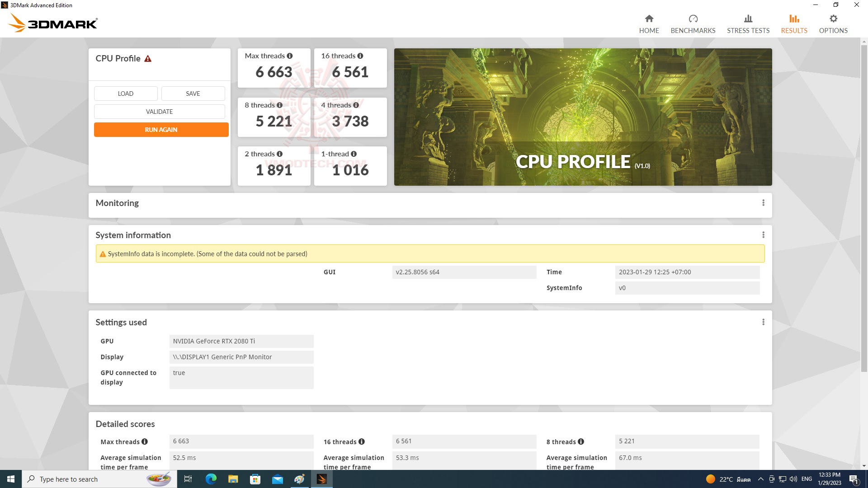Click the CPU Profile warning triangle icon
Viewport: 868px width, 488px height.
148,59
